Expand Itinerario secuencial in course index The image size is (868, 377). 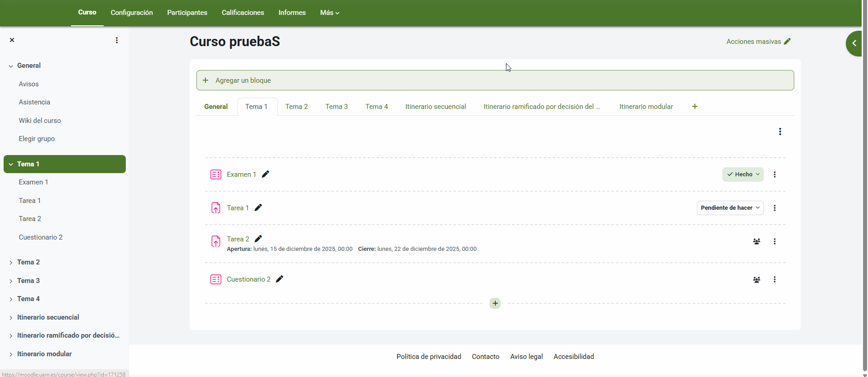tap(11, 318)
